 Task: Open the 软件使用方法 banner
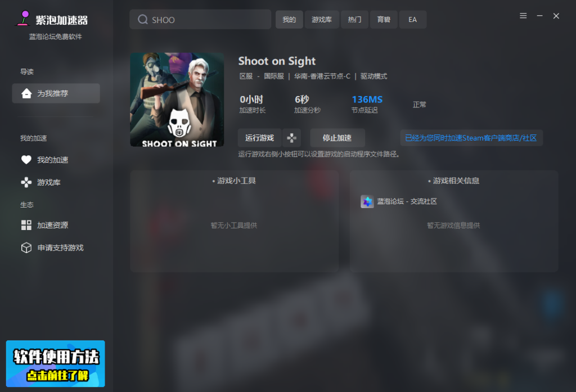point(56,363)
